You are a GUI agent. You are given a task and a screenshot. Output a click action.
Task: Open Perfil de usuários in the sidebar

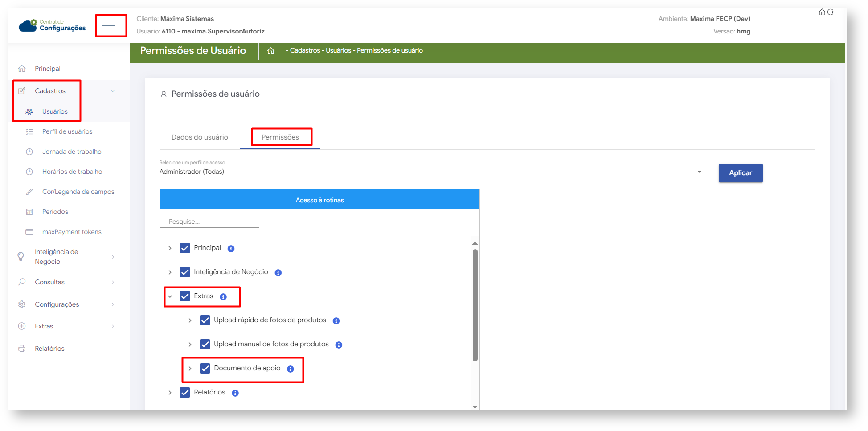click(x=67, y=131)
